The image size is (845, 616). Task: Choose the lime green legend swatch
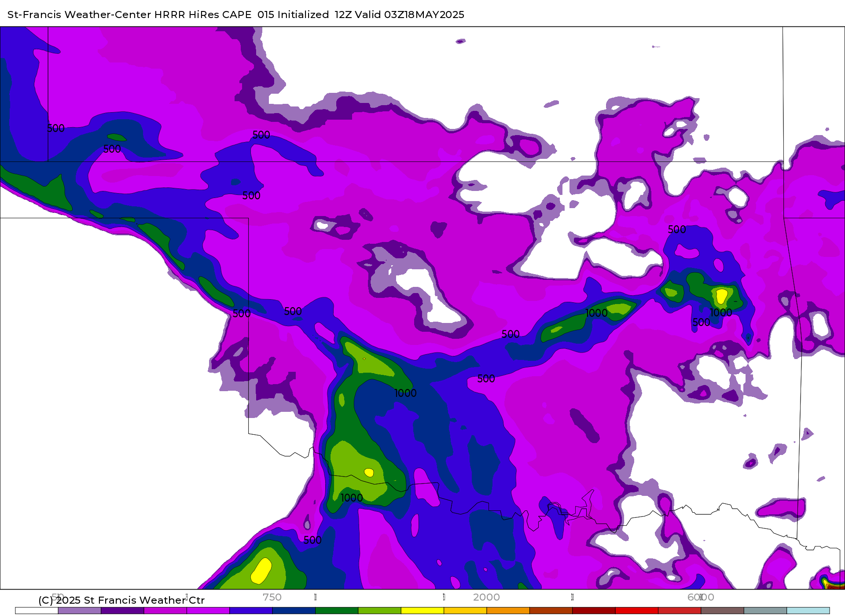pos(379,611)
